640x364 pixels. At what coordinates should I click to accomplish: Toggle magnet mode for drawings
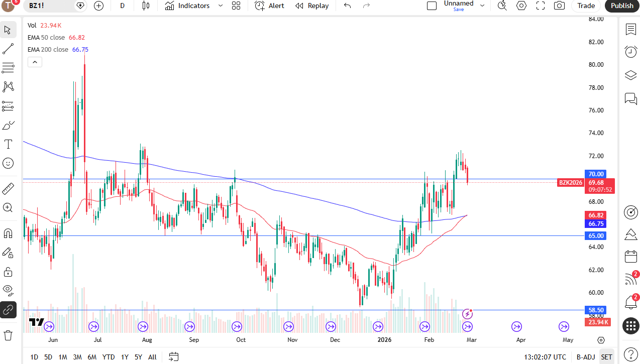tap(8, 233)
